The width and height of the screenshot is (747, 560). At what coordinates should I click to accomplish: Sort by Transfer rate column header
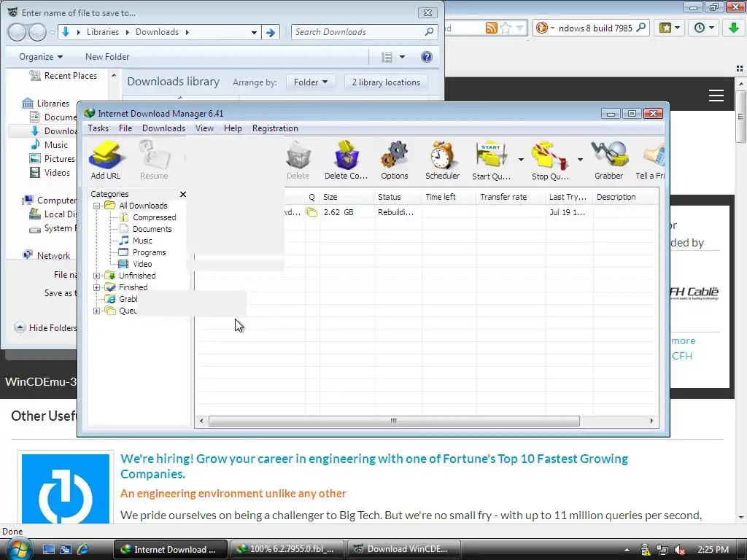click(511, 197)
